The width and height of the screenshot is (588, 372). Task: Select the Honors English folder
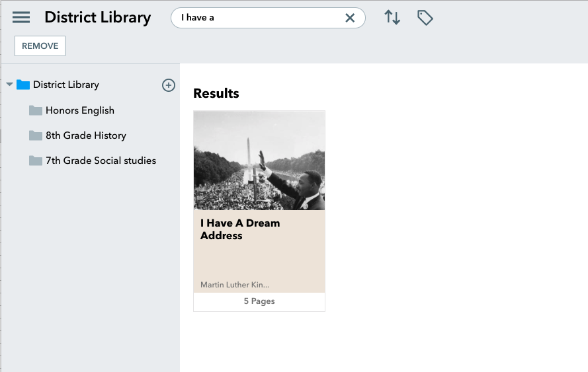tap(80, 110)
